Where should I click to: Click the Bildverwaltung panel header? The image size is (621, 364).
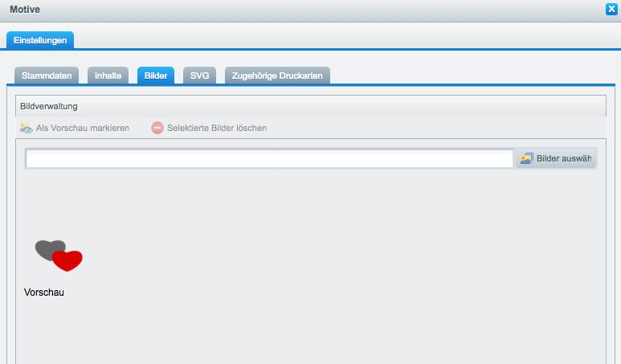48,105
